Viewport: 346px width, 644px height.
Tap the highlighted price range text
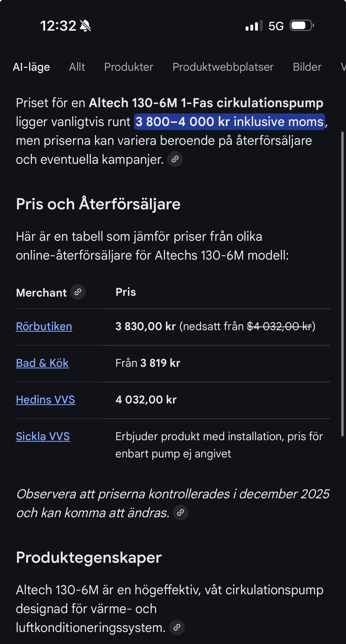click(230, 122)
